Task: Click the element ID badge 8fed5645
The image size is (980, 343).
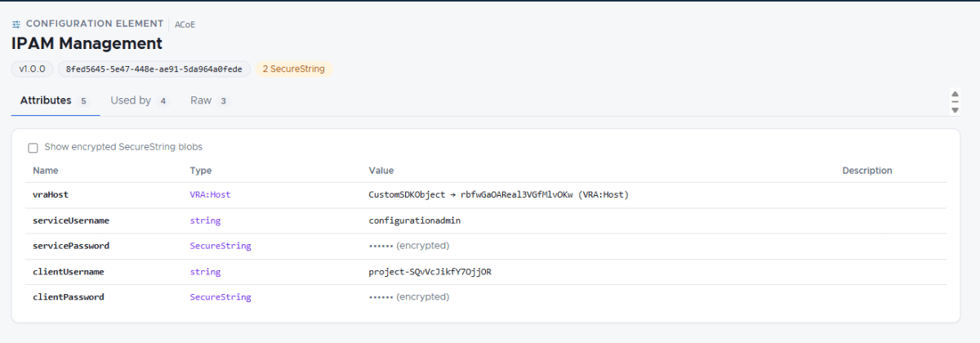Action: pyautogui.click(x=154, y=69)
